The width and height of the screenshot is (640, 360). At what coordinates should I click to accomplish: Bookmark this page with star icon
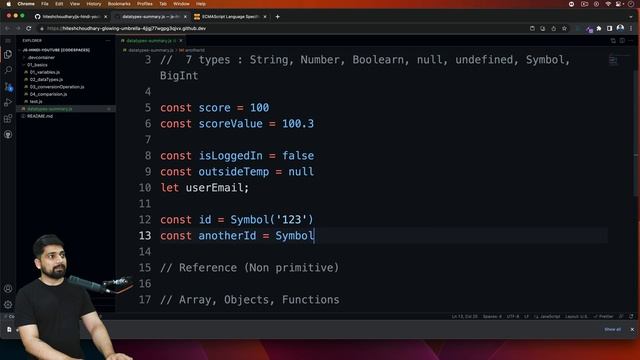click(x=564, y=28)
